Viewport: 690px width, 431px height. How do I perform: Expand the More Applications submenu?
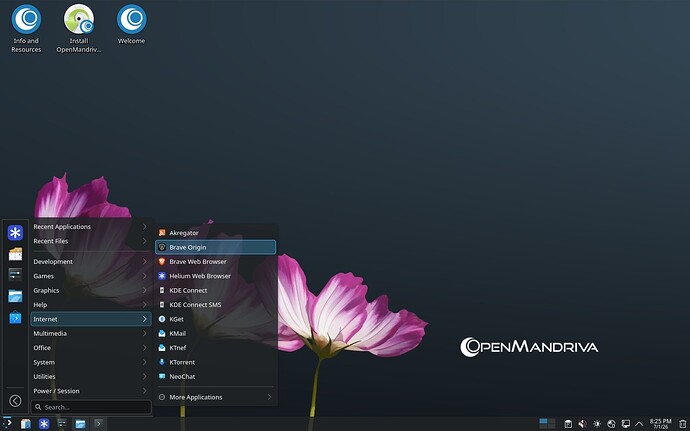tap(216, 397)
